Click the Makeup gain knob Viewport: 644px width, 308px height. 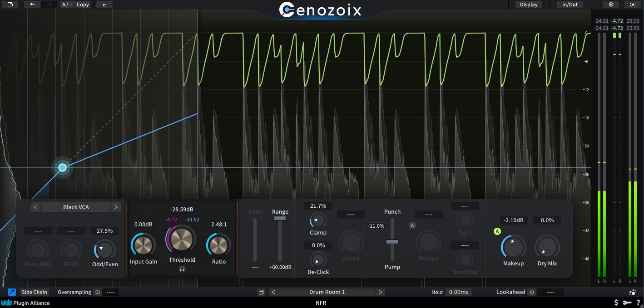point(514,247)
